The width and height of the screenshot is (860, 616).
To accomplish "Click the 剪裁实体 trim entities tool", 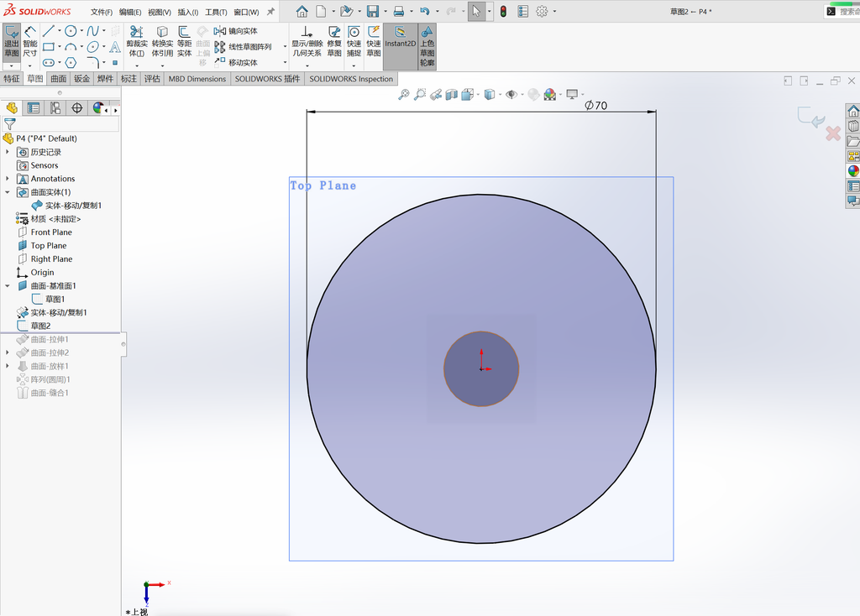I will click(137, 42).
